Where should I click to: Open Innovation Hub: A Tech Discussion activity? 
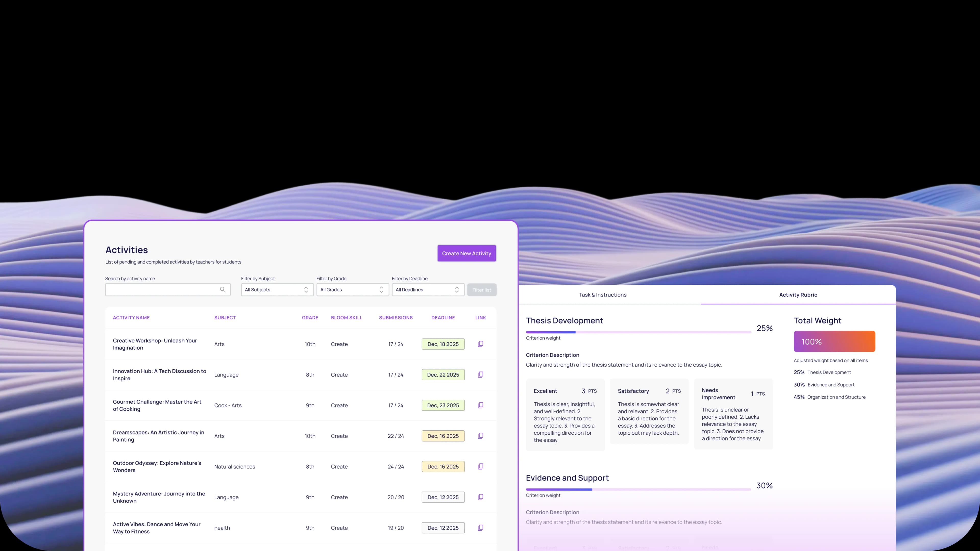coord(160,374)
